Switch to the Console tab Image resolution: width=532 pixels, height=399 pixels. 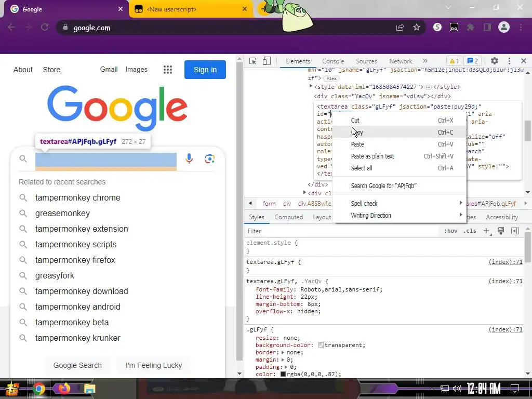pos(333,61)
